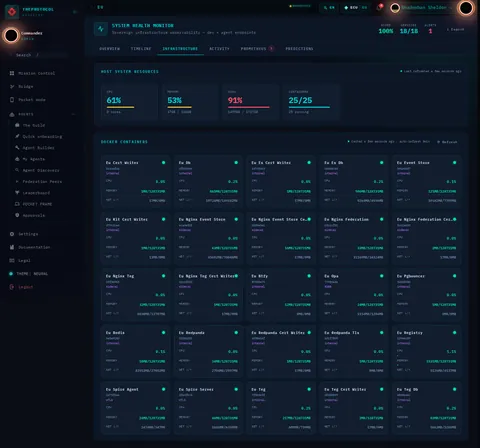Open Federation Peers page
The width and height of the screenshot is (480, 448).
click(42, 182)
